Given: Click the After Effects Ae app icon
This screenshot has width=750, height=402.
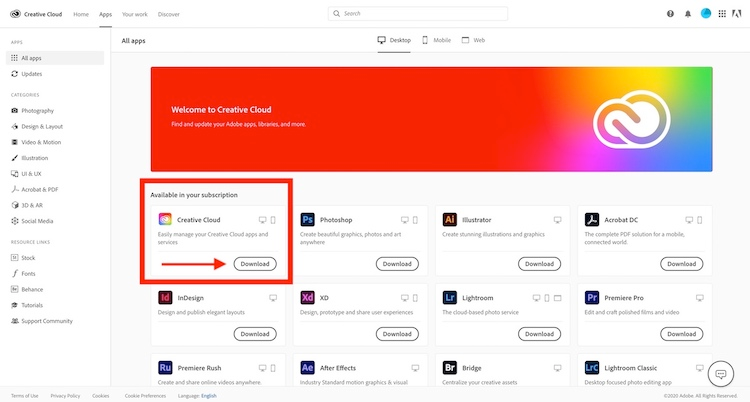Looking at the screenshot, I should point(308,368).
